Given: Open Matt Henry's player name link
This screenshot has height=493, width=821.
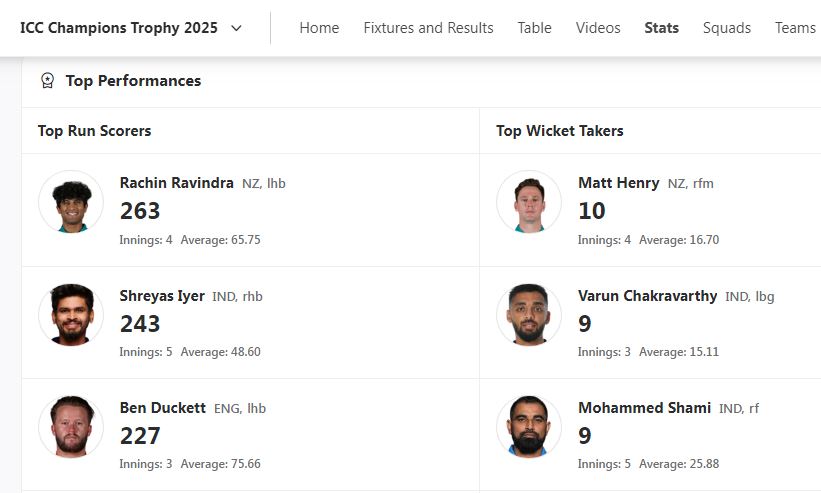Looking at the screenshot, I should pyautogui.click(x=618, y=183).
